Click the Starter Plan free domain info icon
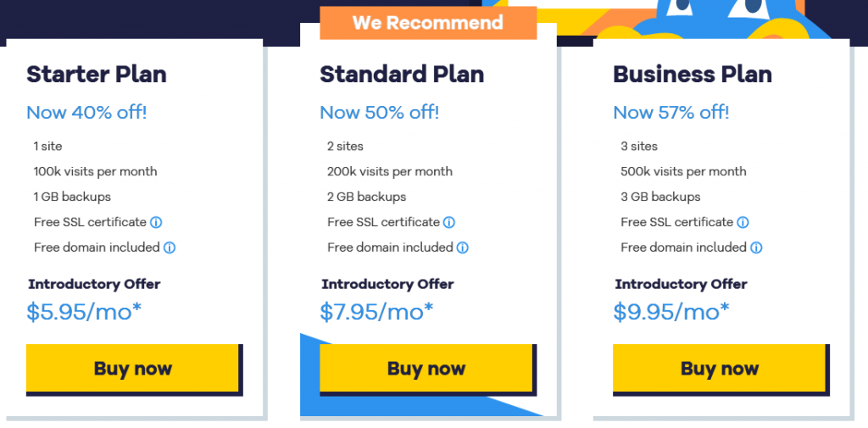This screenshot has width=868, height=428. pyautogui.click(x=170, y=247)
